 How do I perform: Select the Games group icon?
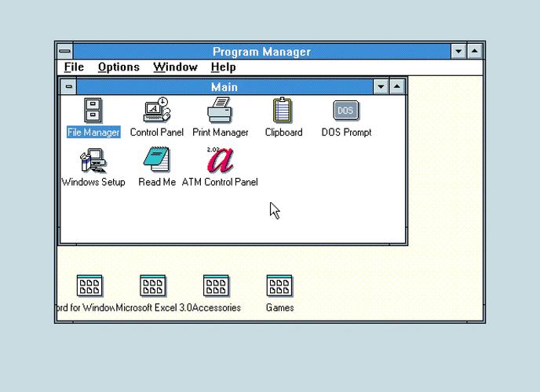pyautogui.click(x=279, y=285)
